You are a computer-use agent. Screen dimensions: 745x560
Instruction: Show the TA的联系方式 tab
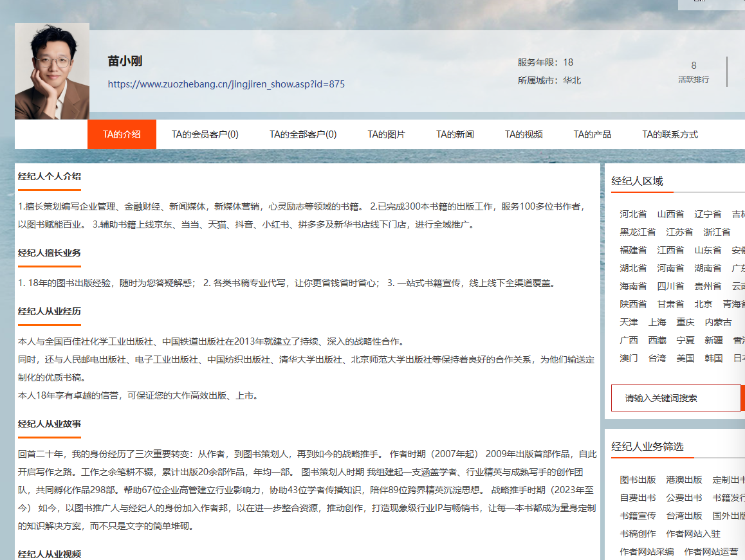pos(670,134)
